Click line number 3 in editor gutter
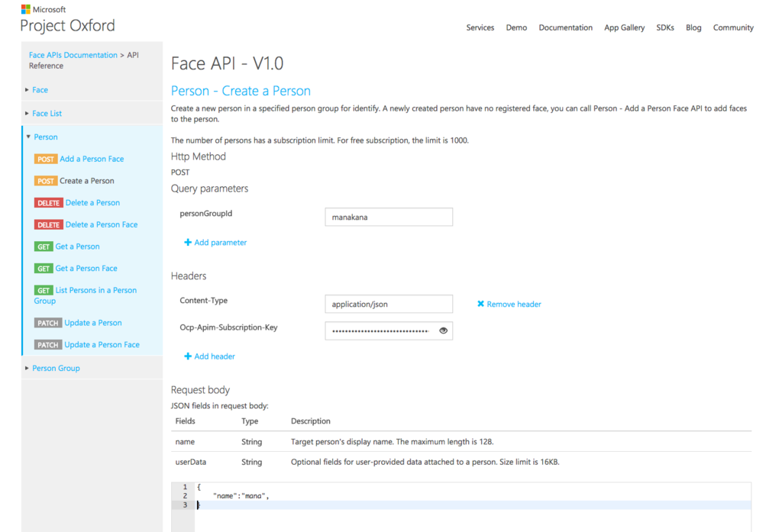Screen dimensions: 782x532 [x=185, y=505]
